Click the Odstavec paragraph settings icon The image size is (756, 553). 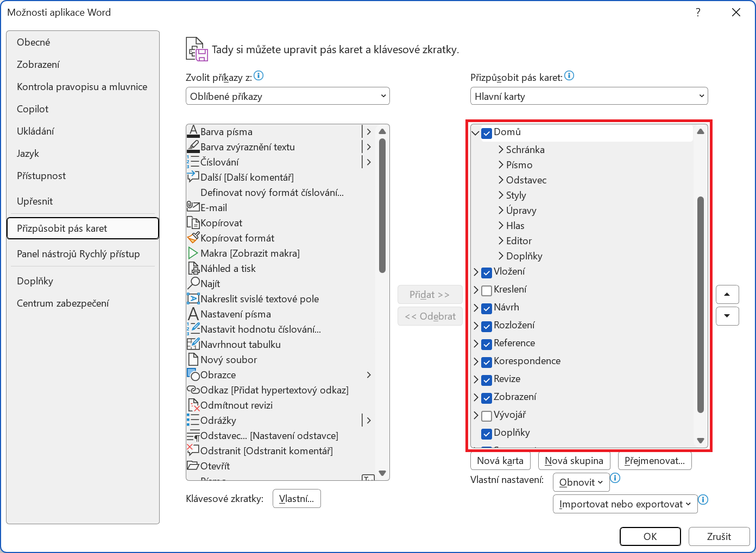[193, 435]
